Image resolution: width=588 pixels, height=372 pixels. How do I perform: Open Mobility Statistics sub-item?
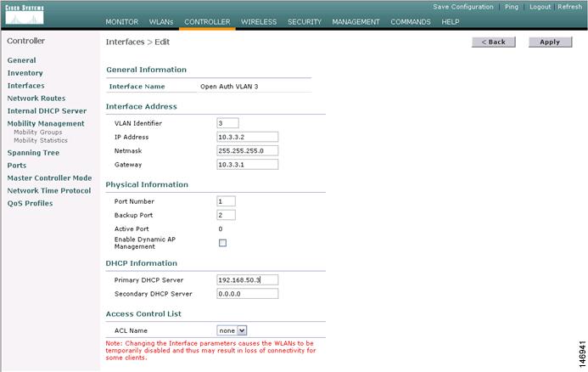click(x=41, y=140)
